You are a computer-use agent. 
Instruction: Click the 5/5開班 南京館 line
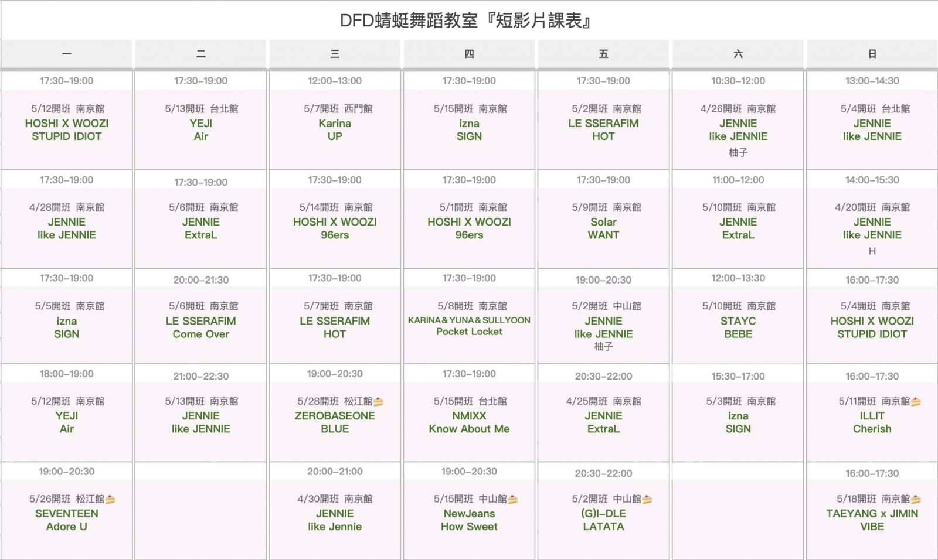[x=69, y=306]
